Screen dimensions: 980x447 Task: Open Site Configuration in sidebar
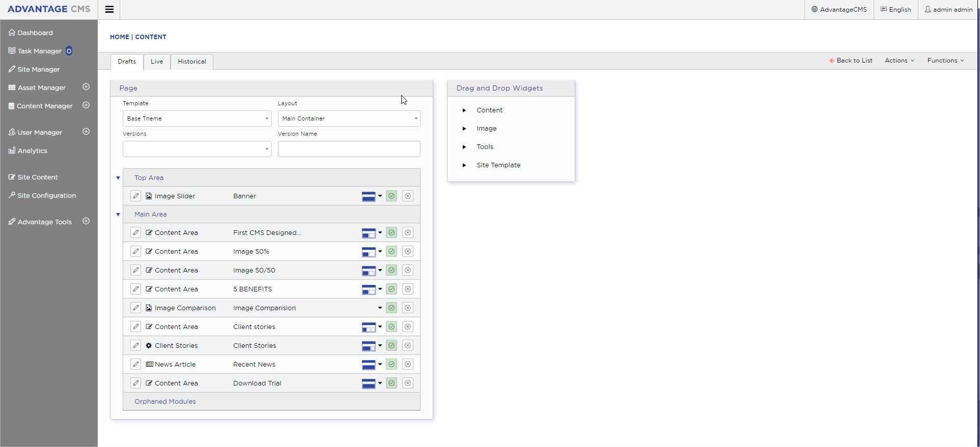(42, 195)
